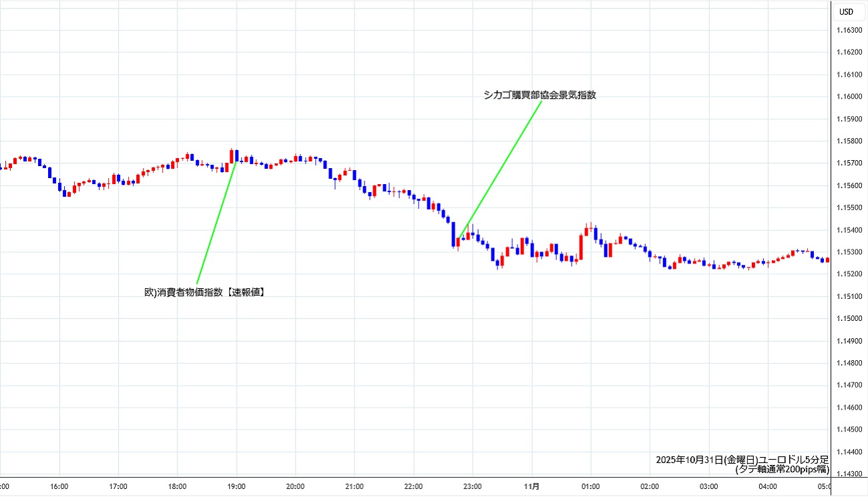Click the 1.15700 price level label
868x497 pixels.
coord(848,163)
